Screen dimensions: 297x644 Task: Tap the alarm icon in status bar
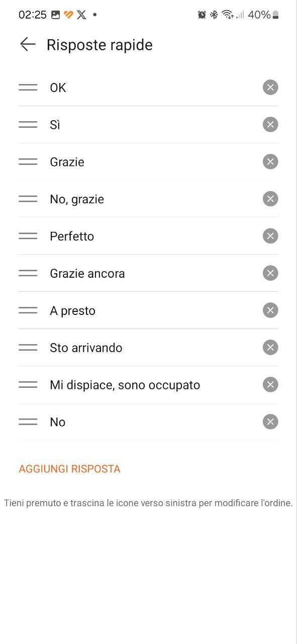coord(202,15)
